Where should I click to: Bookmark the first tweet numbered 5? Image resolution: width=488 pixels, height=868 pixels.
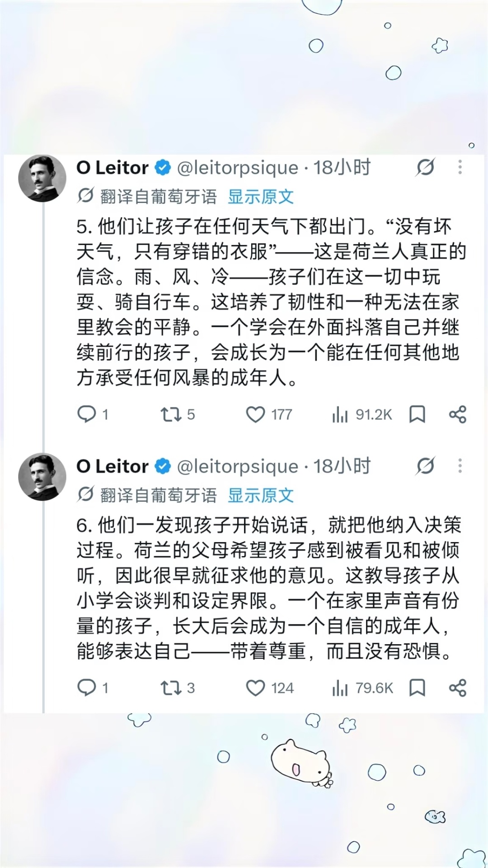[x=417, y=414]
